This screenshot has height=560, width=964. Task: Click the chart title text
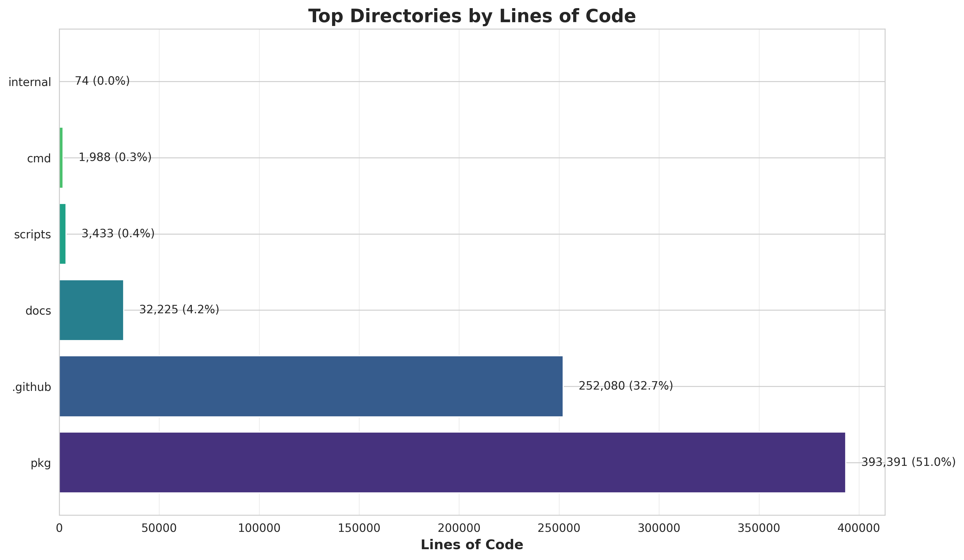point(472,17)
